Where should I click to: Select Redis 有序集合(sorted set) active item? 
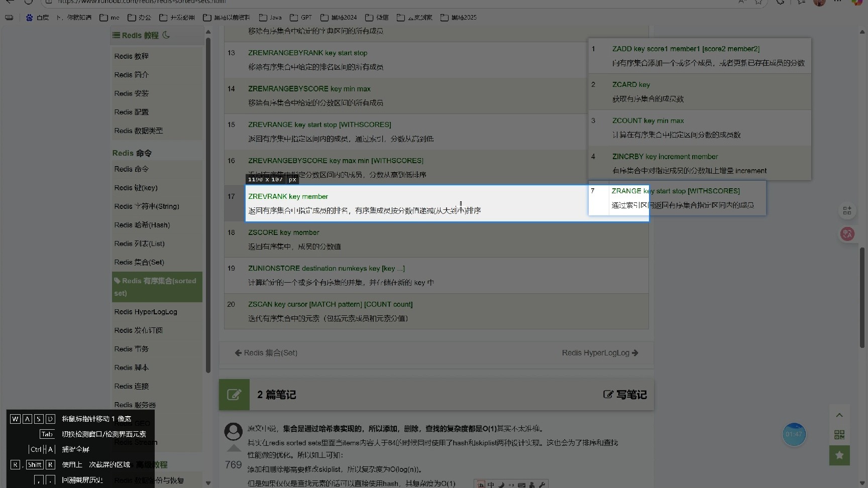click(x=157, y=287)
